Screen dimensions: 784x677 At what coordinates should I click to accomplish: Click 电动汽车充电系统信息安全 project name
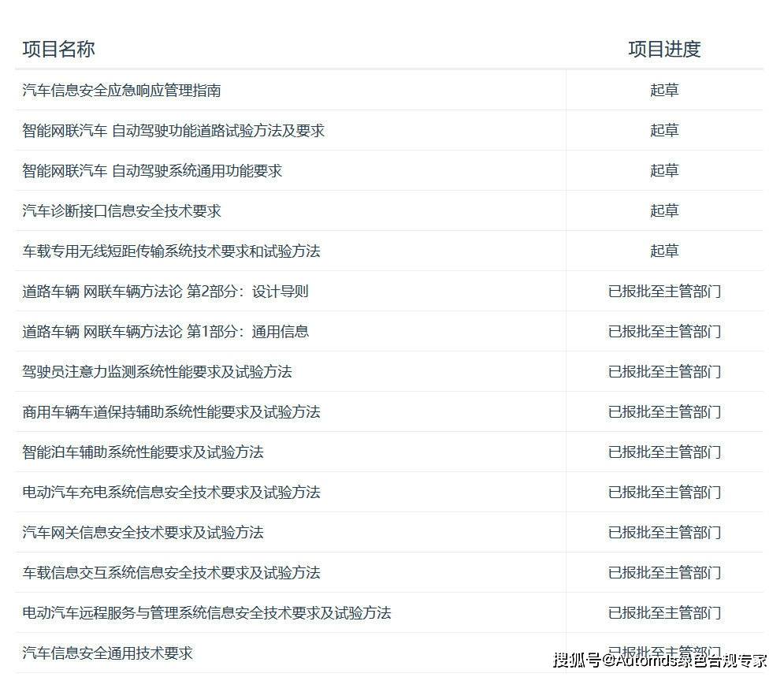pos(171,493)
